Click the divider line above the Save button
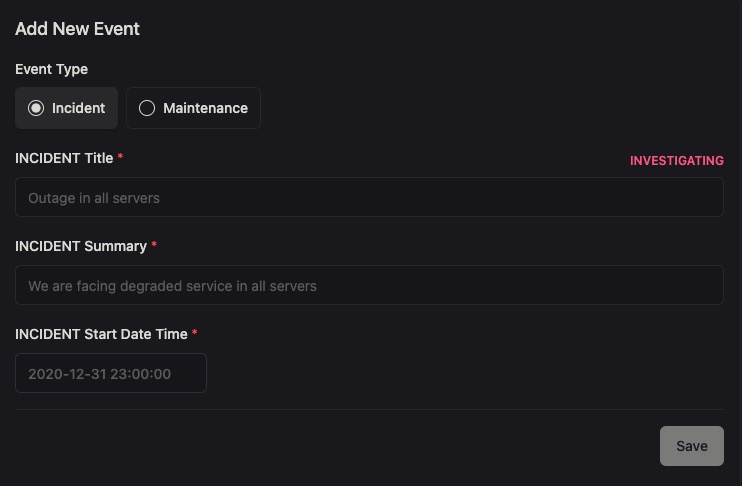This screenshot has width=742, height=486. pyautogui.click(x=369, y=409)
